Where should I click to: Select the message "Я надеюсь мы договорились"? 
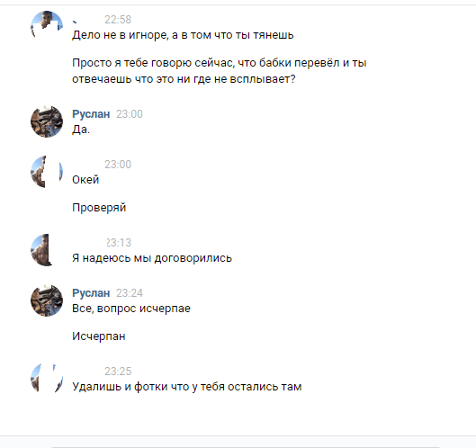pyautogui.click(x=152, y=258)
